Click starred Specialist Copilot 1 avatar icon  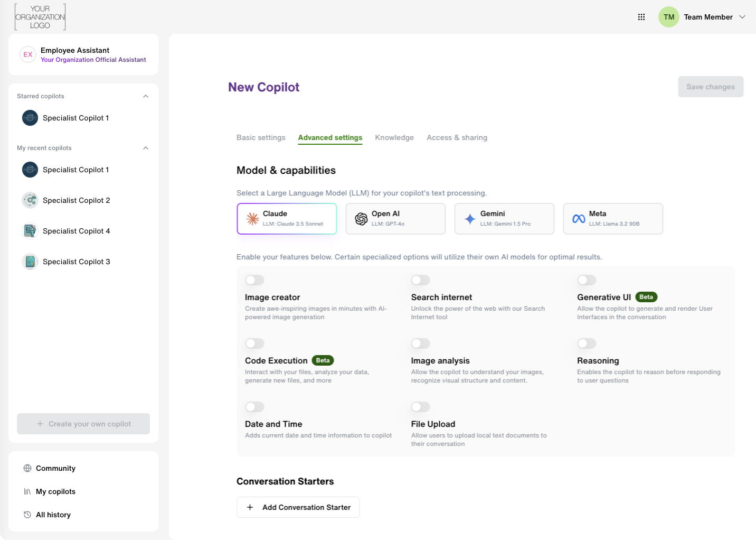point(30,118)
